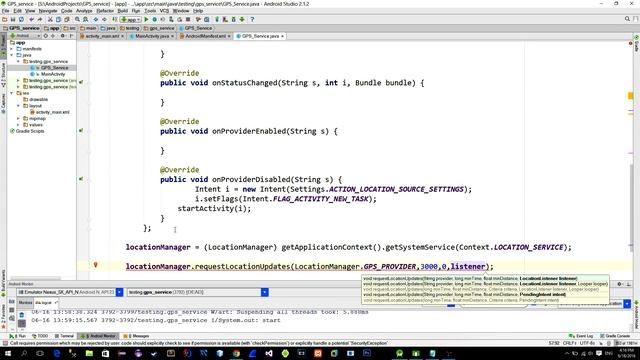The height and width of the screenshot is (360, 640).
Task: Open the project view Android dropdown
Action: 25,36
